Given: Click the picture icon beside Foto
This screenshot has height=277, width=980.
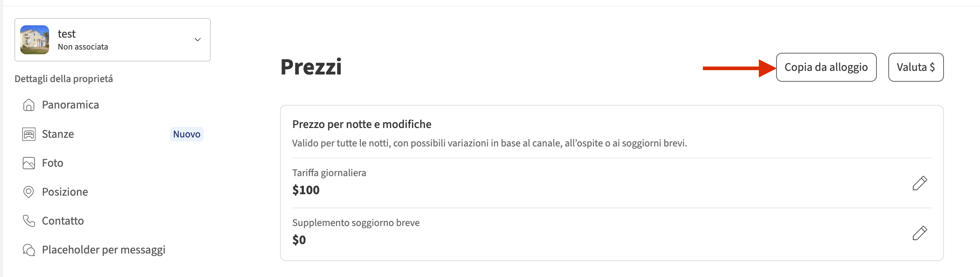Looking at the screenshot, I should (29, 163).
